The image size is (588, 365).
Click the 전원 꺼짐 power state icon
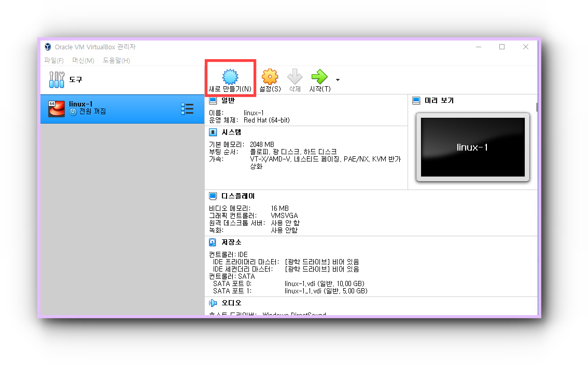[x=73, y=112]
